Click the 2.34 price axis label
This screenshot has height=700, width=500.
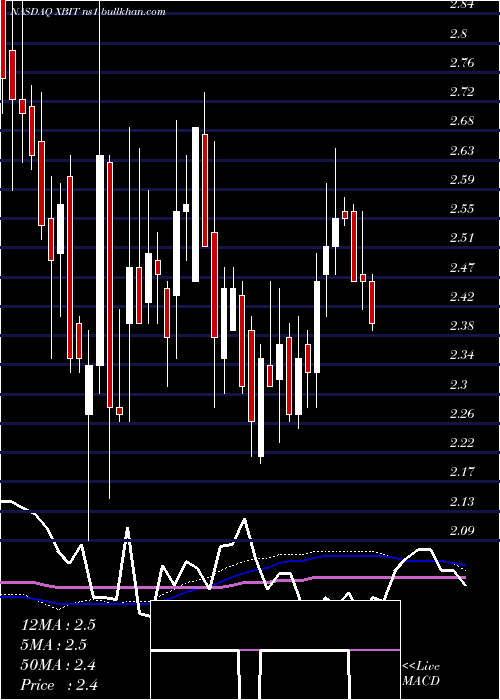462,355
